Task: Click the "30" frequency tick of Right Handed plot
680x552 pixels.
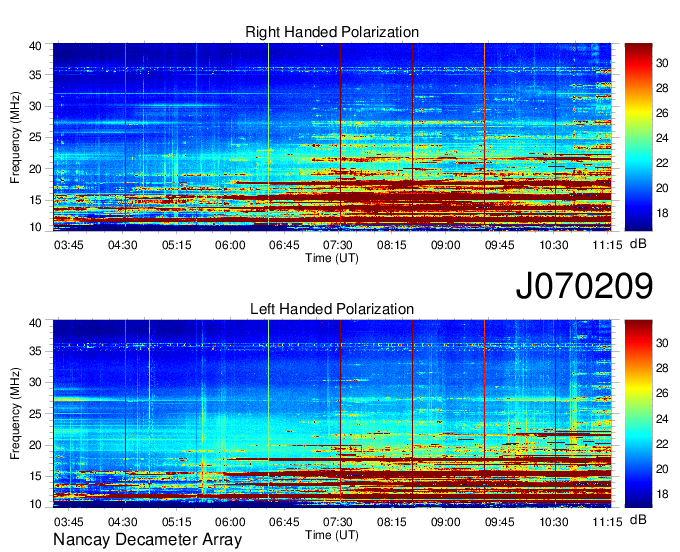Action: (35, 106)
